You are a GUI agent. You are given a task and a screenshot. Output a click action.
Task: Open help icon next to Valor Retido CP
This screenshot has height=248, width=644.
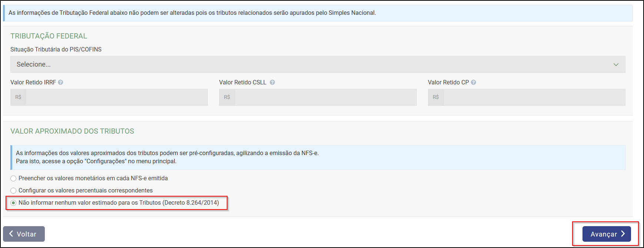[474, 83]
